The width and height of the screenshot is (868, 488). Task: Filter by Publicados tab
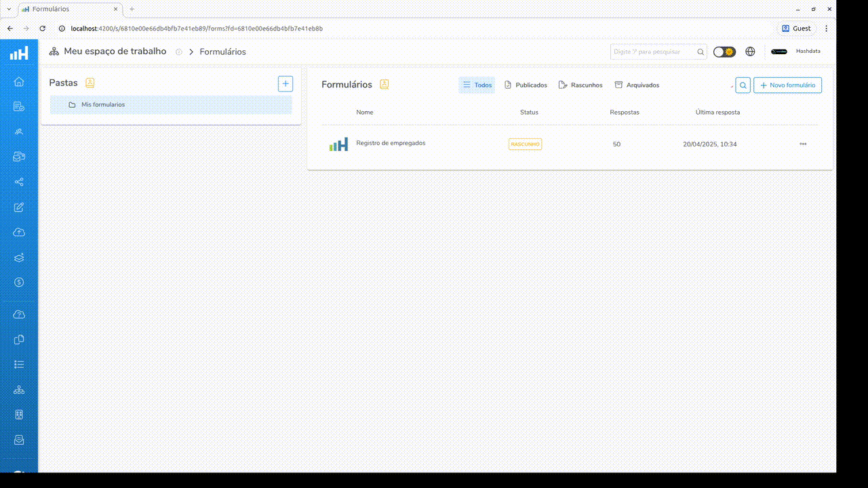(526, 85)
